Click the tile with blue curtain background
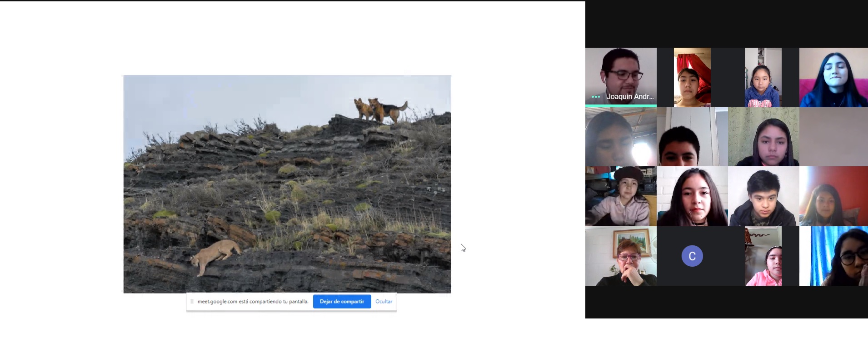868x358 pixels. (x=833, y=256)
